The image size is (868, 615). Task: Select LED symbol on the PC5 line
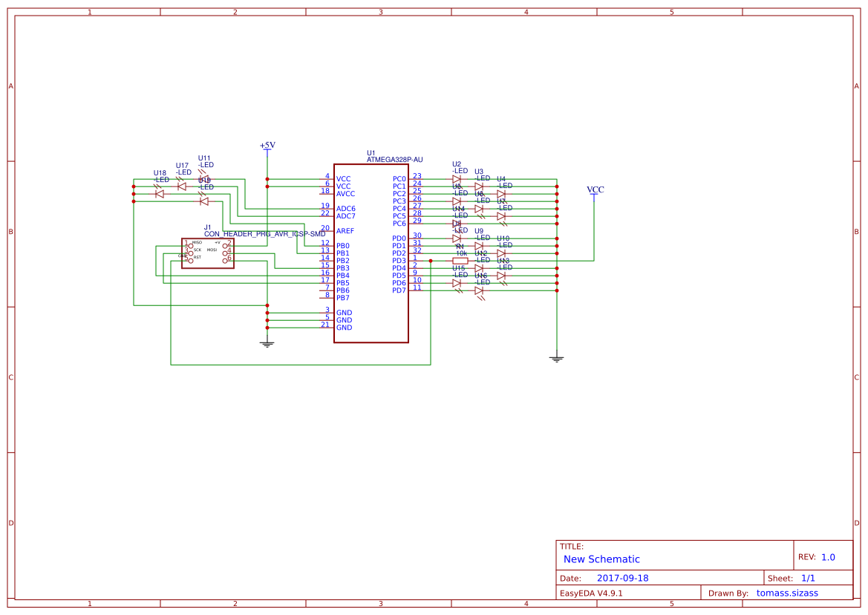tap(501, 217)
